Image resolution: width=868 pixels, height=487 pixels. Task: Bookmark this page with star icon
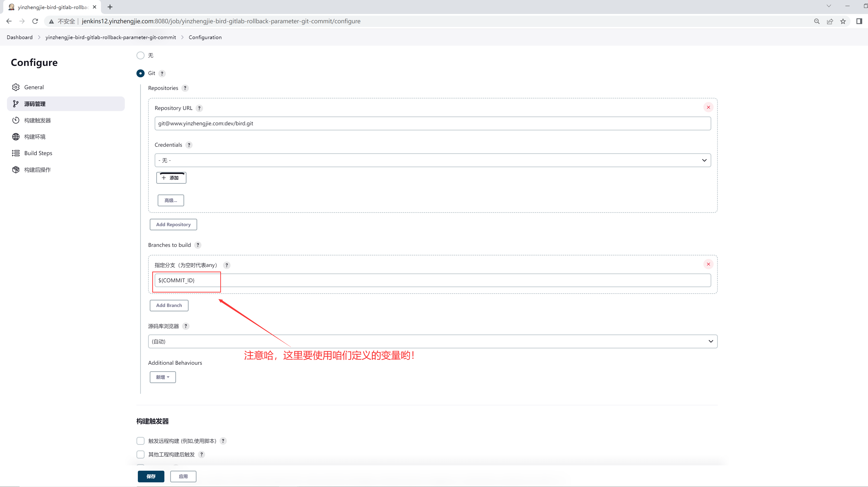(x=843, y=21)
